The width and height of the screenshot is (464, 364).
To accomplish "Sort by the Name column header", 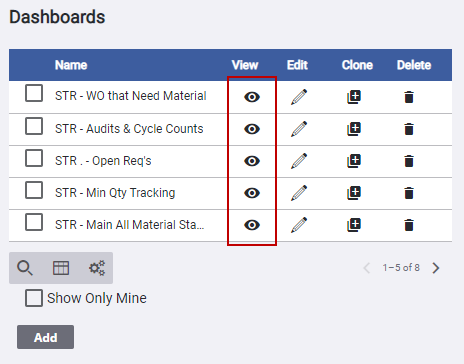I will [71, 65].
